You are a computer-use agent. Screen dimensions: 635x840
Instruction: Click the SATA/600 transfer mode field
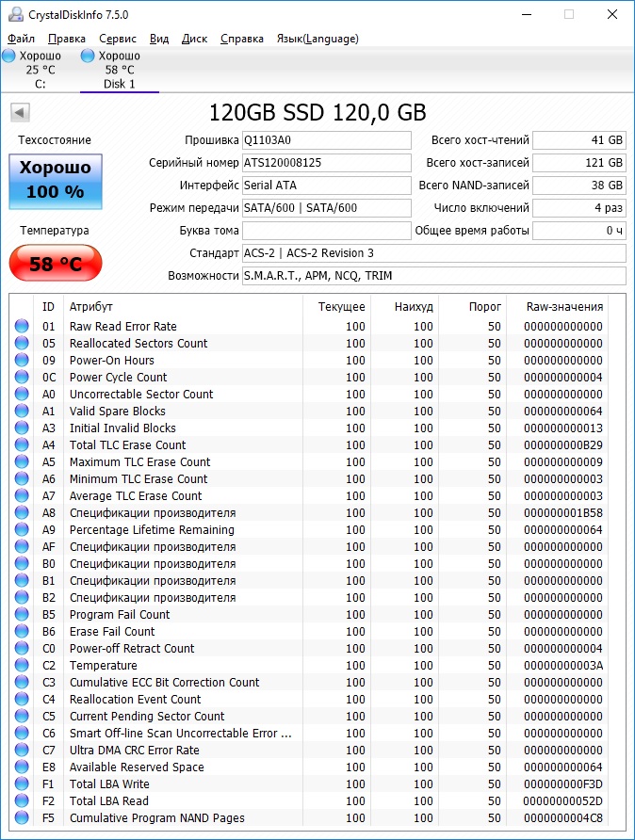(326, 208)
